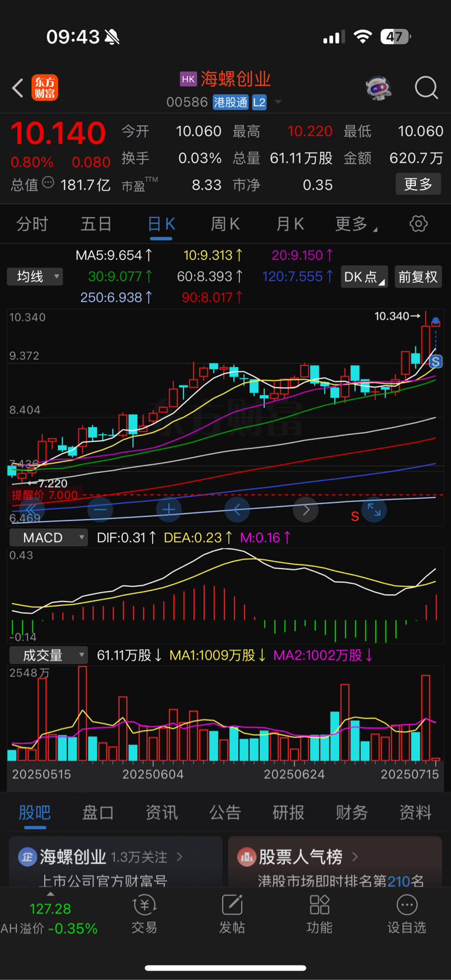Tap the blue S signal marker
The image size is (451, 980).
pos(435,362)
